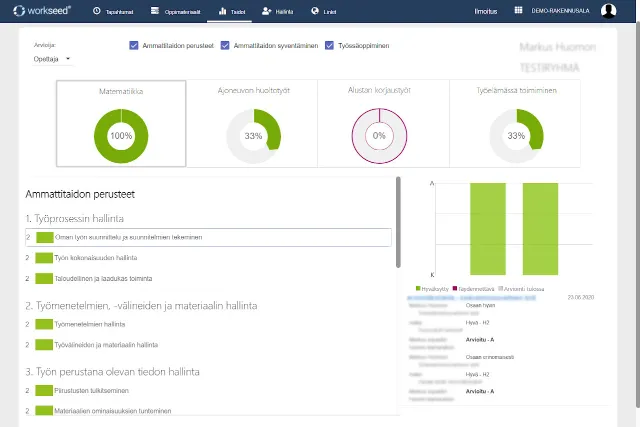The height and width of the screenshot is (427, 640).
Task: Click the user profile avatar
Action: tap(608, 12)
